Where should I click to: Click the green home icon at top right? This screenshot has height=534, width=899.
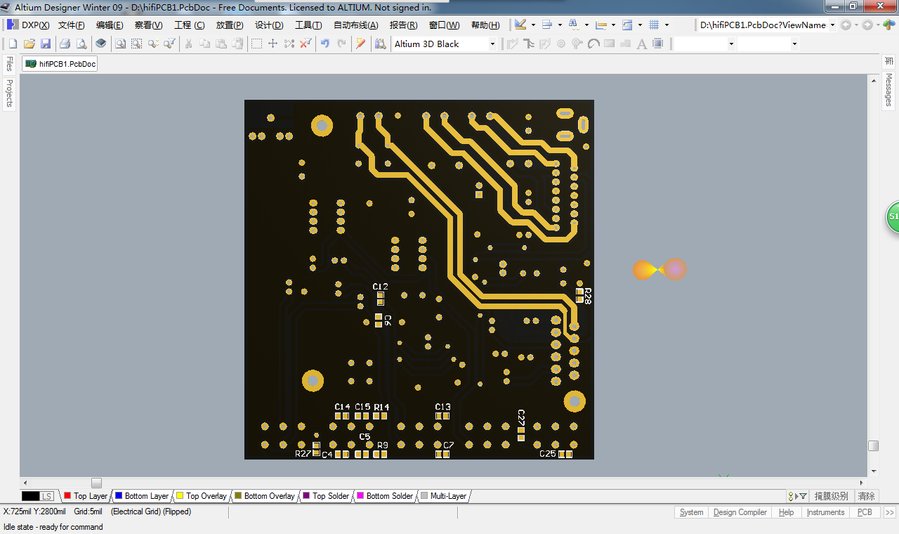point(888,25)
